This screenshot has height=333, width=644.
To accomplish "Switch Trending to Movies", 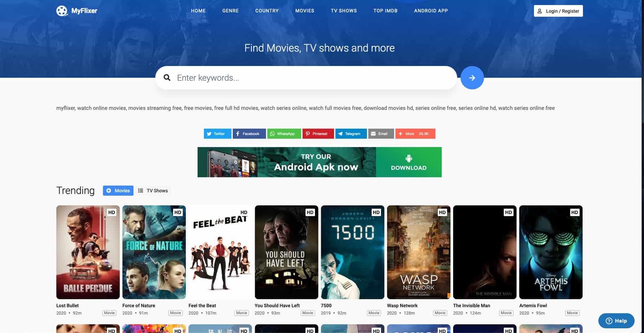I will pos(118,191).
